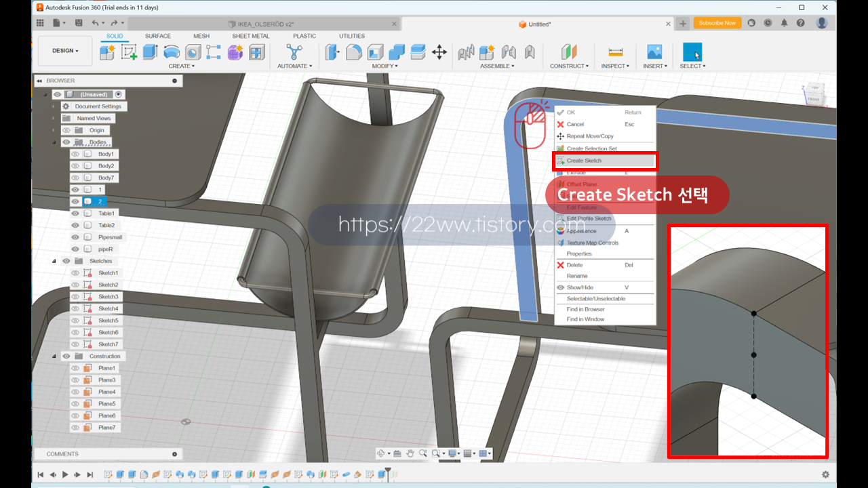Select the Hole tool icon
The height and width of the screenshot is (488, 868).
[x=193, y=52]
